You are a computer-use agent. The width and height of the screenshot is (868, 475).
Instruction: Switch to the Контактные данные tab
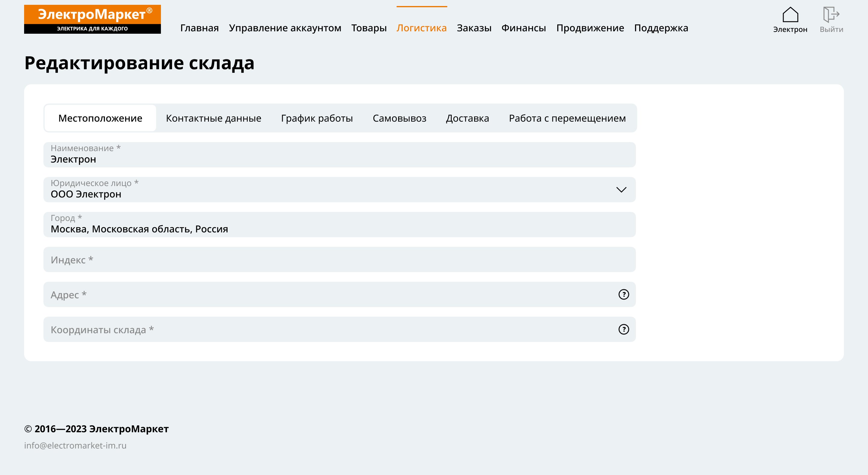click(x=213, y=118)
